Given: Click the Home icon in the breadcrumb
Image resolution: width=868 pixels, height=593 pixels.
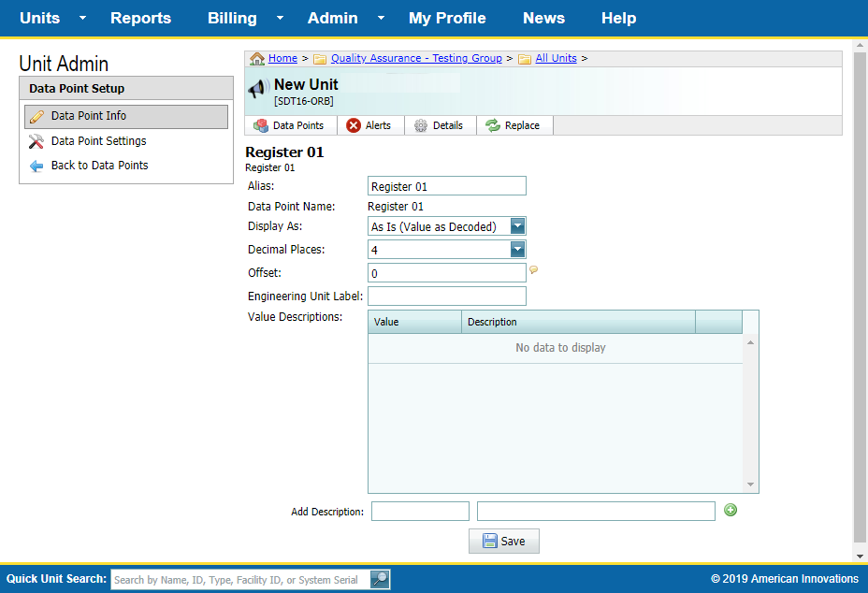Looking at the screenshot, I should click(257, 58).
